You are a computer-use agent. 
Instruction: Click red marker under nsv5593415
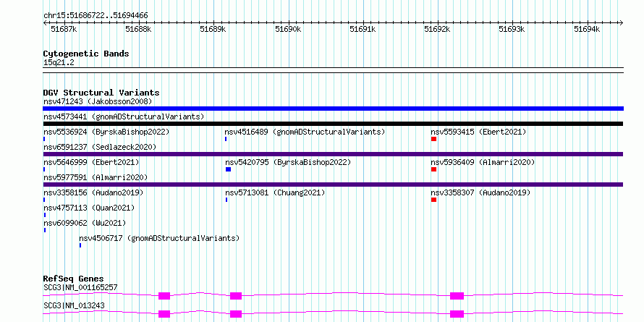tap(433, 139)
